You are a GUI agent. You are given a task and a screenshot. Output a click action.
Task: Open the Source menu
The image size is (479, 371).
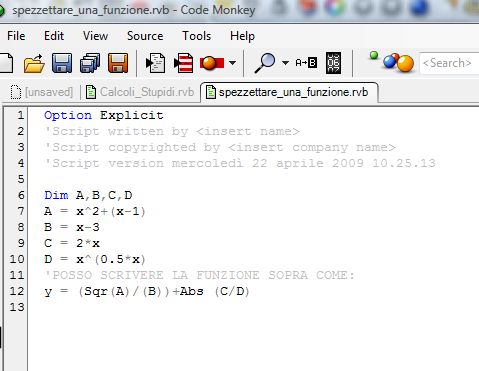click(145, 36)
